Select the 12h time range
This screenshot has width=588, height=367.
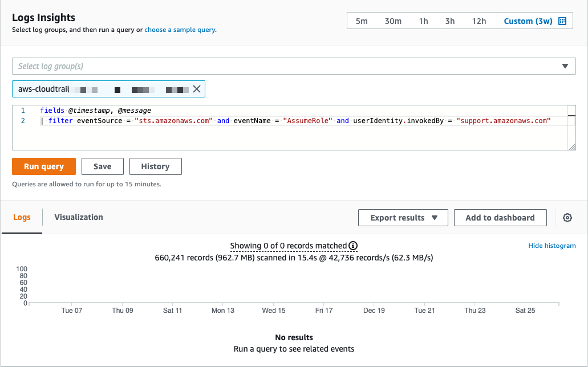479,21
